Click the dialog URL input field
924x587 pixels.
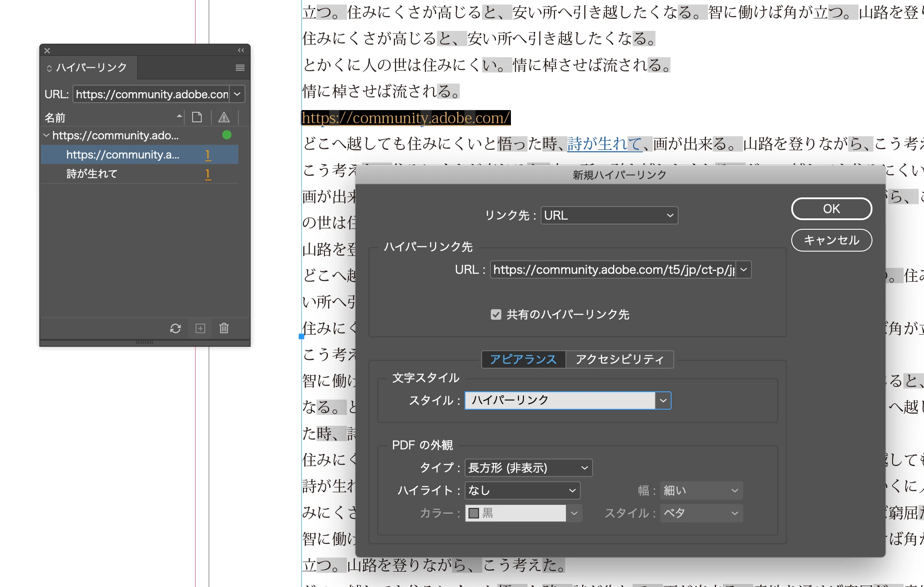coord(613,269)
